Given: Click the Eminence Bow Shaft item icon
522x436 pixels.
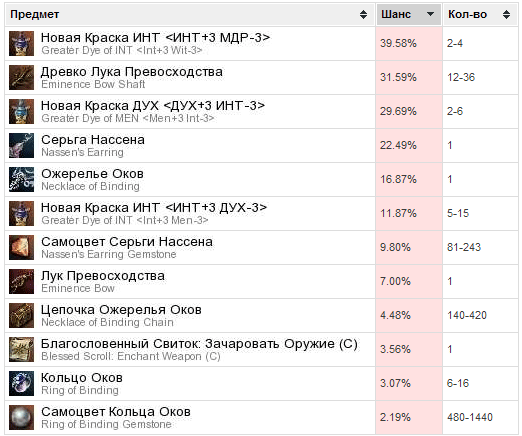Looking at the screenshot, I should [21, 78].
